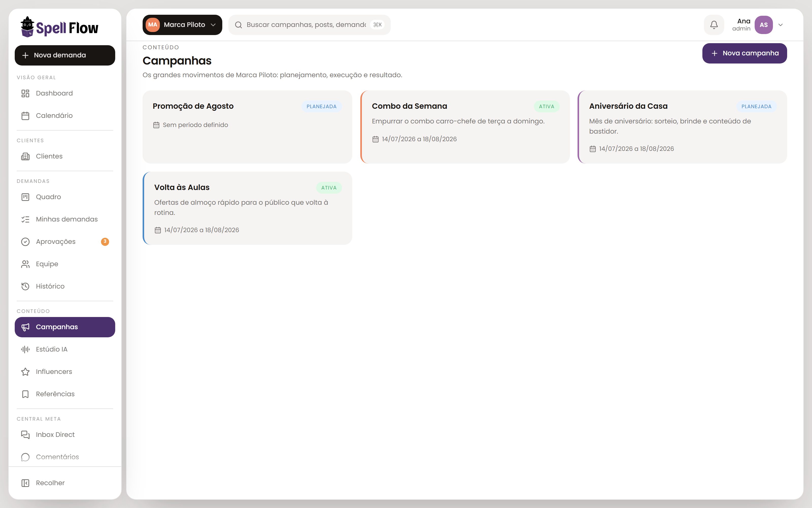Click the plus icon in Nova campanha

tap(714, 53)
